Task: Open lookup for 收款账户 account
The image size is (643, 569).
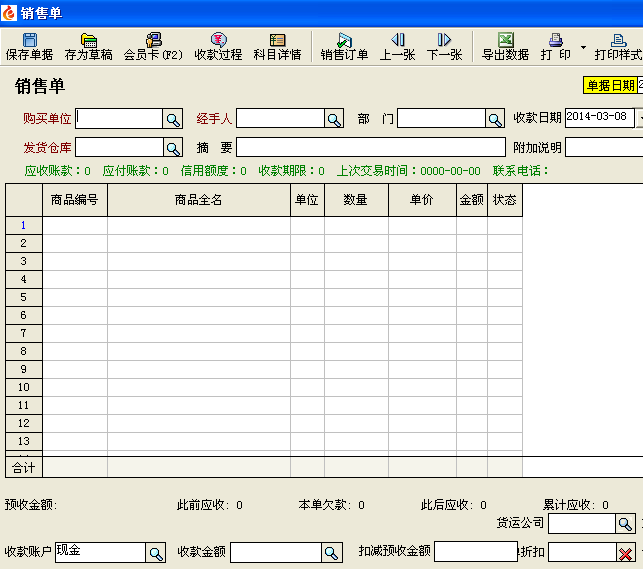Action: pos(156,553)
